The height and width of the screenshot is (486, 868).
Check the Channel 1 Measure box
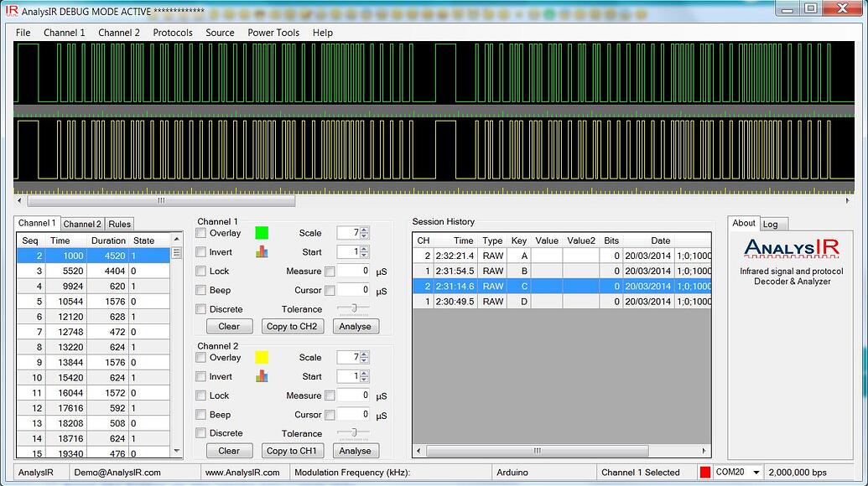tap(330, 271)
